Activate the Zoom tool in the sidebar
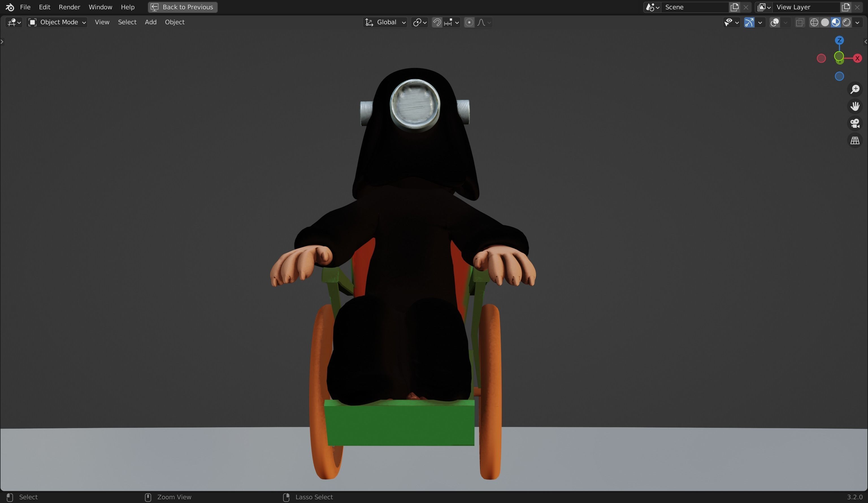This screenshot has width=868, height=503. point(855,89)
